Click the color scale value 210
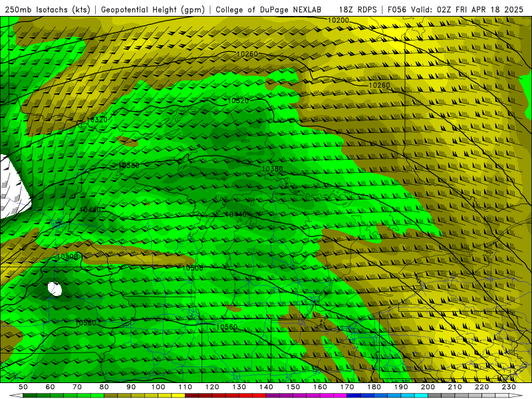Screen dimensions: 532x399 (x=455, y=387)
